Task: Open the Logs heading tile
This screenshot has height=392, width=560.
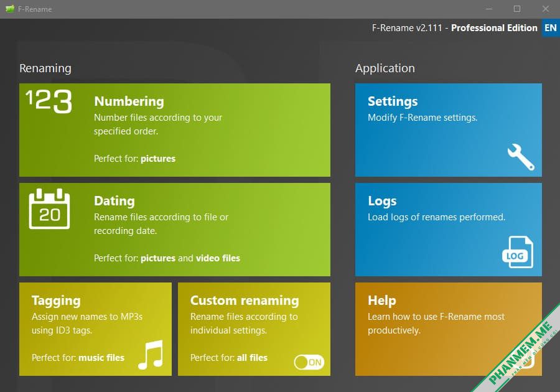Action: point(448,230)
